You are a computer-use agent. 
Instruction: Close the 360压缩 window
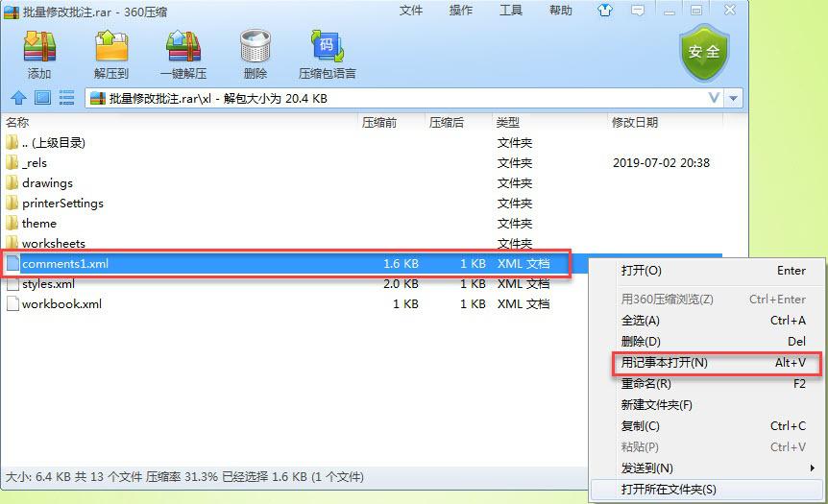point(730,10)
